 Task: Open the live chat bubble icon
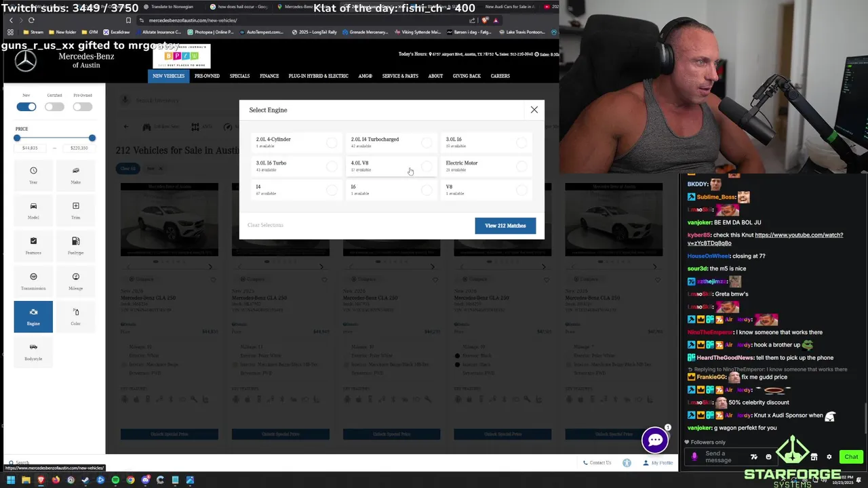click(655, 440)
